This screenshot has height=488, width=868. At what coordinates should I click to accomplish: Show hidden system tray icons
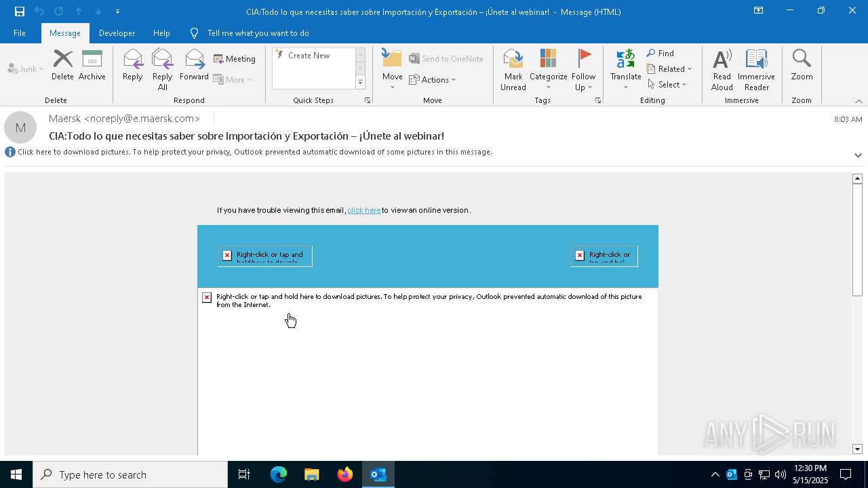tap(715, 474)
